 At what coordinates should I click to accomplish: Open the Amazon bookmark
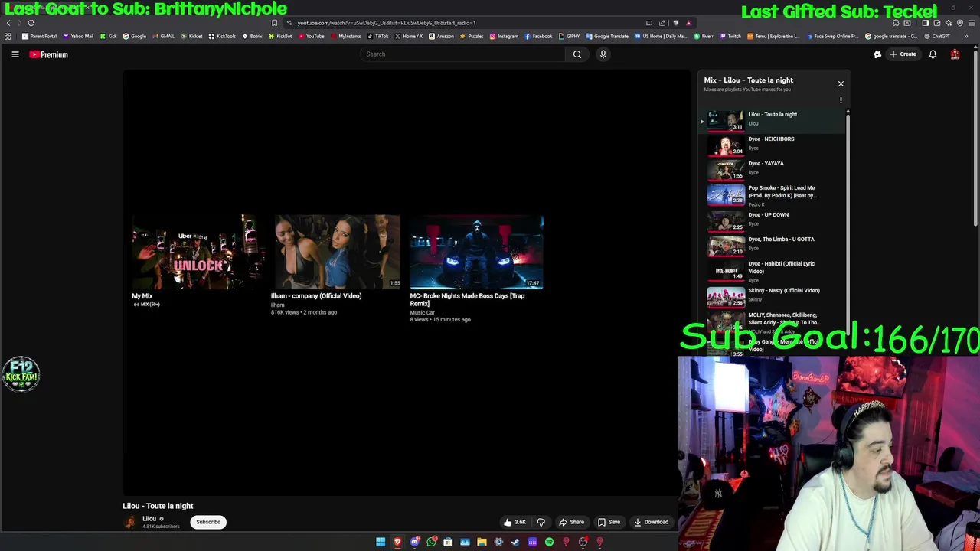click(x=441, y=36)
